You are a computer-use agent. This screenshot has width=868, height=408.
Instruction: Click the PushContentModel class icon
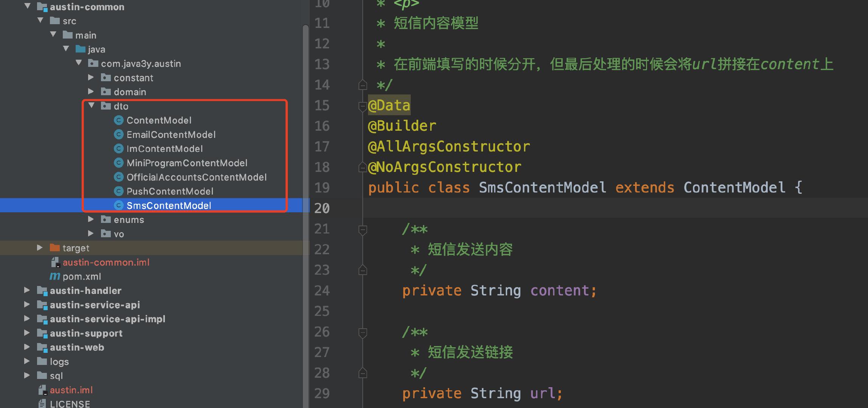(119, 192)
